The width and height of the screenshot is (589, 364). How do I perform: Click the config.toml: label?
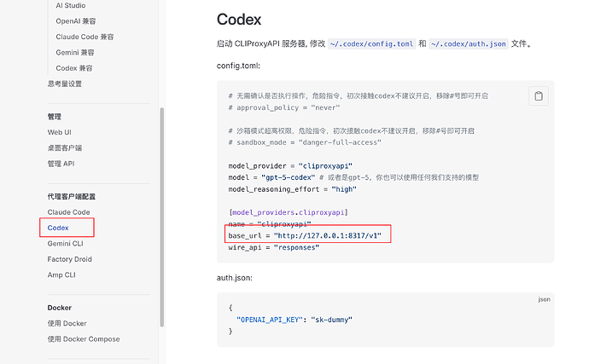pyautogui.click(x=238, y=66)
